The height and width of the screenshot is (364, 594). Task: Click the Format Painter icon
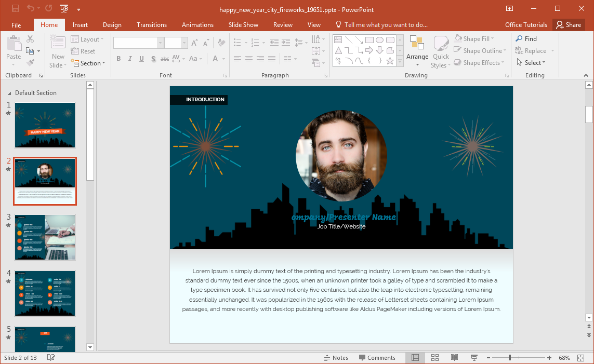pos(30,63)
